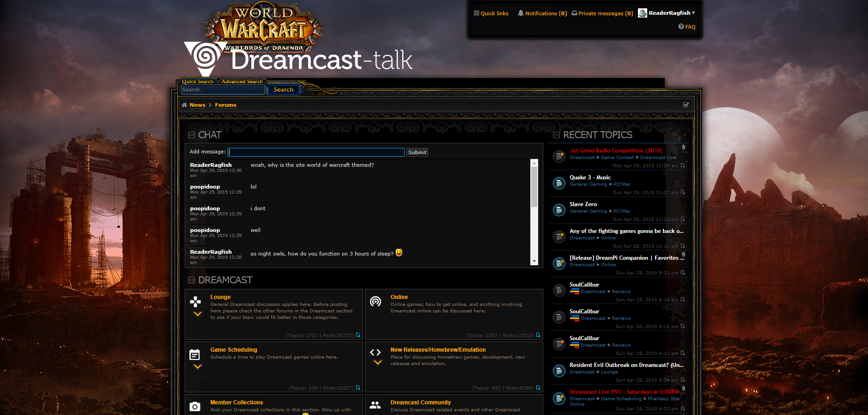Click the Dreamcast Community people icon
This screenshot has width=868, height=415.
[376, 405]
